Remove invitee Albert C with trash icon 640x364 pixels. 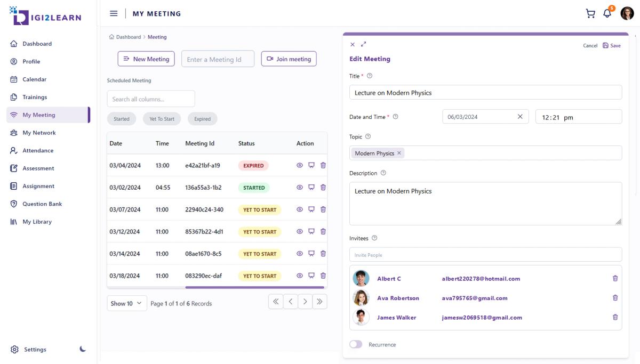(x=615, y=278)
